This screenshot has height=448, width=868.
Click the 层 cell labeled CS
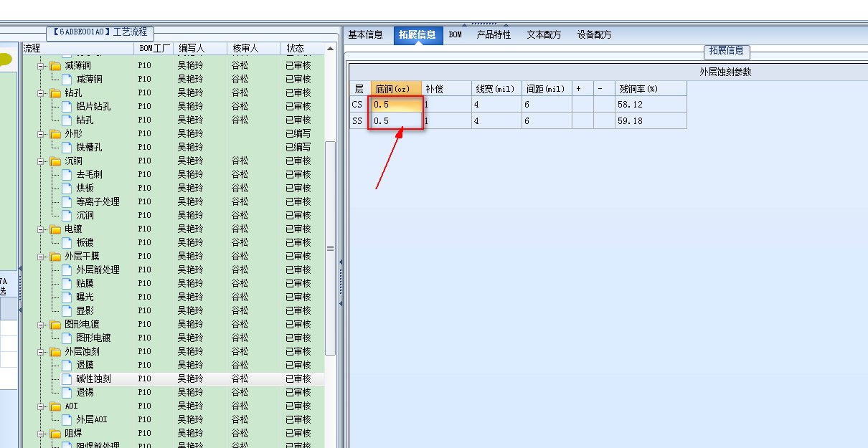click(359, 105)
